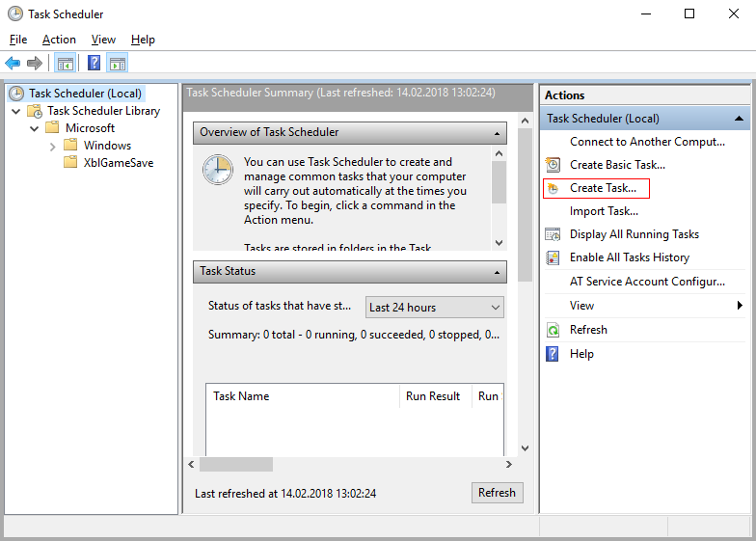Select Task Scheduler (Local) root node

85,94
